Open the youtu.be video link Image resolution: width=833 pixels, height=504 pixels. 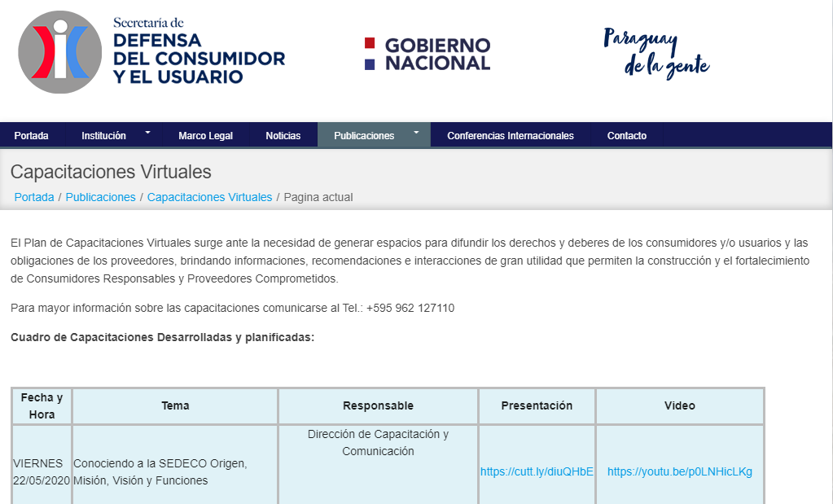679,471
